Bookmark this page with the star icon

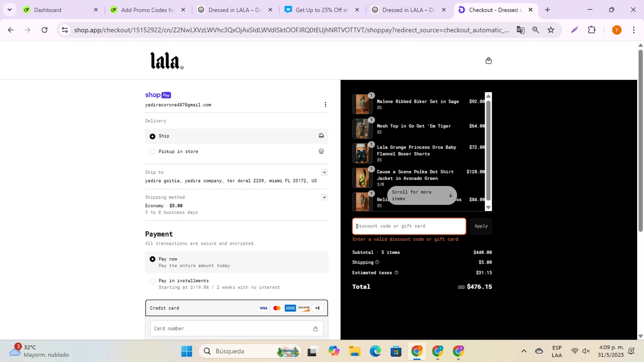pos(551,30)
